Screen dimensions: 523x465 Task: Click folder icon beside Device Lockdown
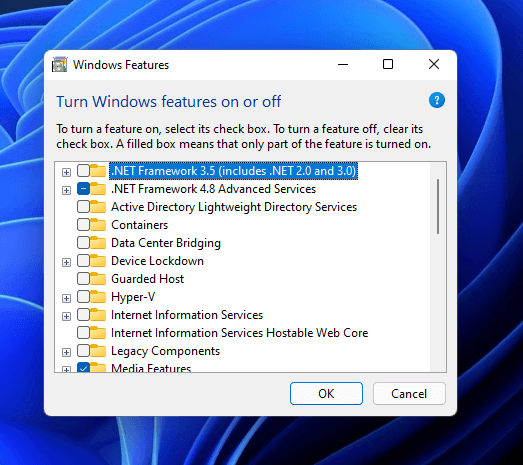pos(98,261)
